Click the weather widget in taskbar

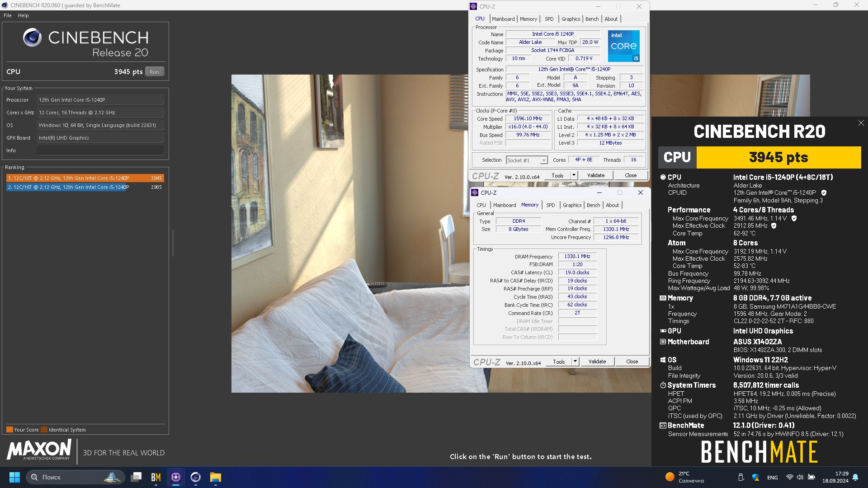pos(684,477)
